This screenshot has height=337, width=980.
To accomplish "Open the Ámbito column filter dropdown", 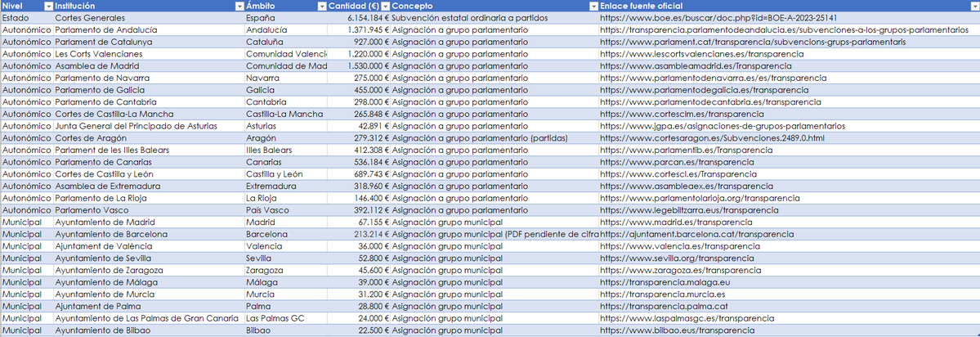I will pos(323,6).
